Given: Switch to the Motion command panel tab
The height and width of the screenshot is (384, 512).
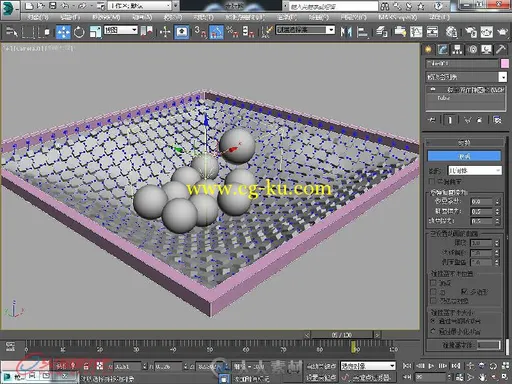Looking at the screenshot, I should 472,50.
